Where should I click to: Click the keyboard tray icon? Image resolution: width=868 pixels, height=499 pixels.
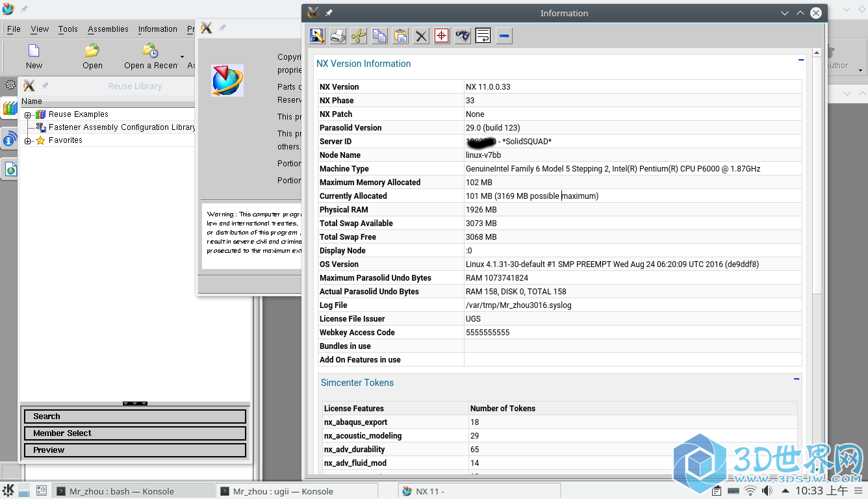coord(734,491)
